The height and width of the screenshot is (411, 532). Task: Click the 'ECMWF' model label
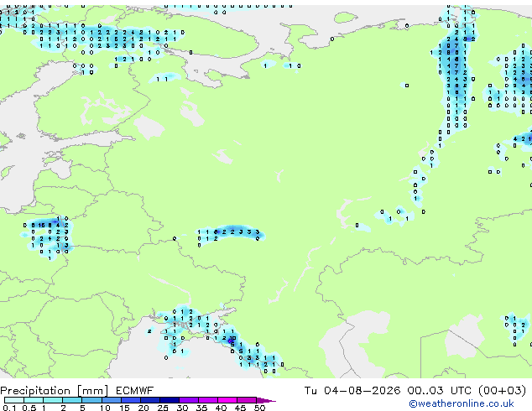[x=135, y=390]
